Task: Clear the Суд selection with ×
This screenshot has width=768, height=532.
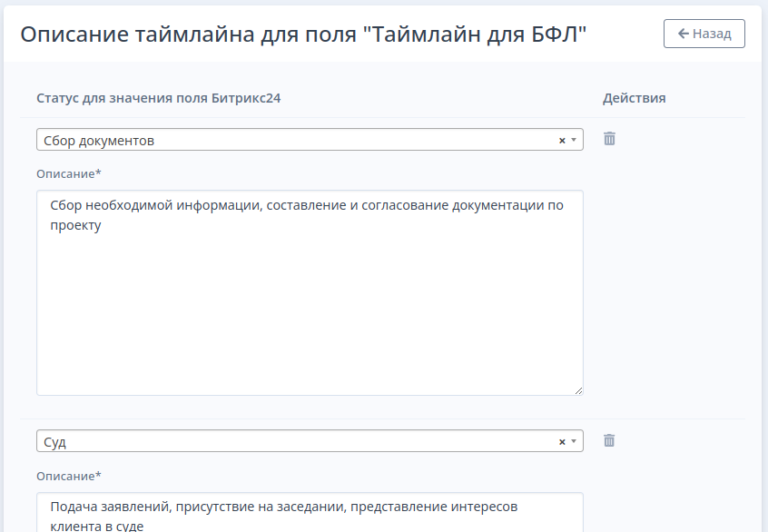Action: pos(562,442)
